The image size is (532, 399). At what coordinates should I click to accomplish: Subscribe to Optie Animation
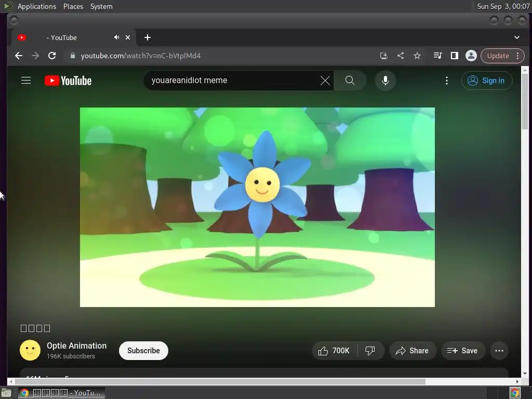[143, 351]
